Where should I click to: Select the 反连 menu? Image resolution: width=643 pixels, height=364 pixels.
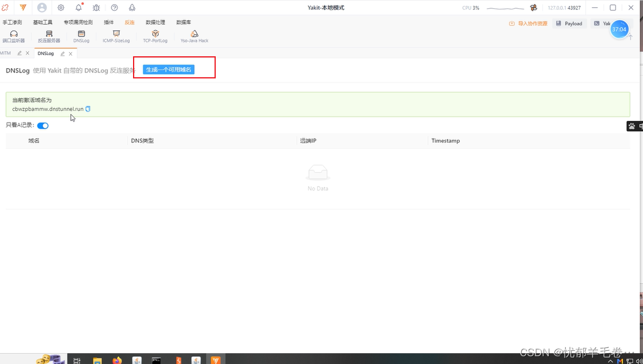pos(129,23)
